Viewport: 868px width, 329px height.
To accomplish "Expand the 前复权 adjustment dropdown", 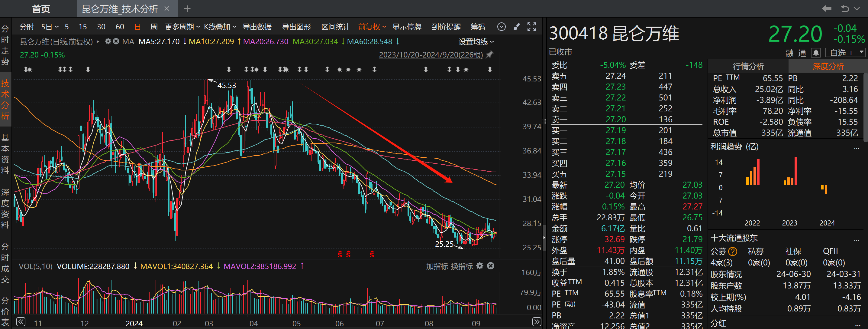I will (x=372, y=27).
